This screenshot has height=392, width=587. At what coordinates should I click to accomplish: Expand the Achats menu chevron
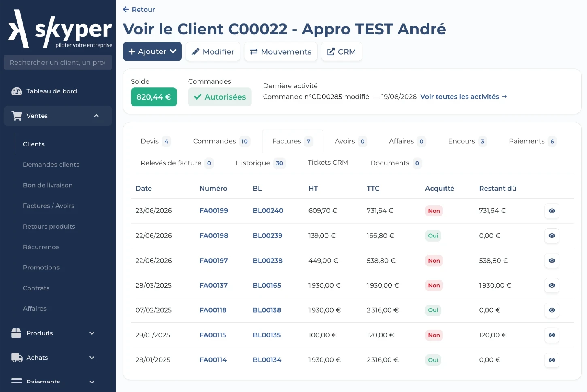click(x=92, y=358)
